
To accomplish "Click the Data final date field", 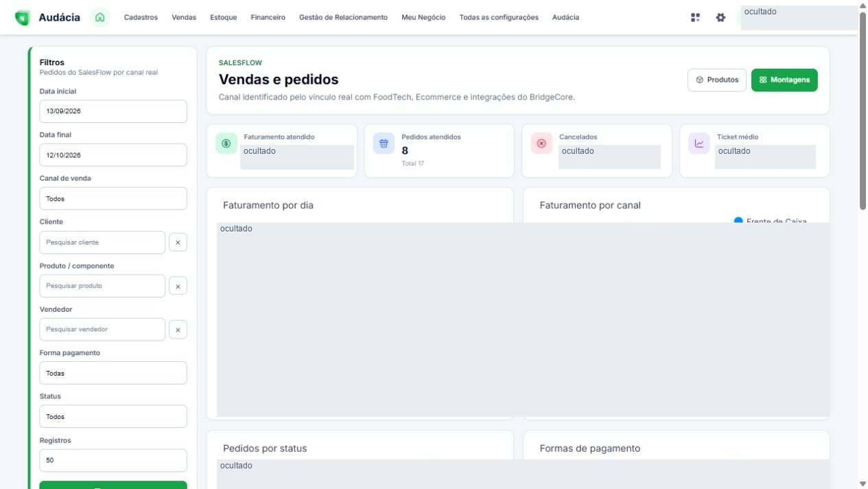I will point(113,155).
